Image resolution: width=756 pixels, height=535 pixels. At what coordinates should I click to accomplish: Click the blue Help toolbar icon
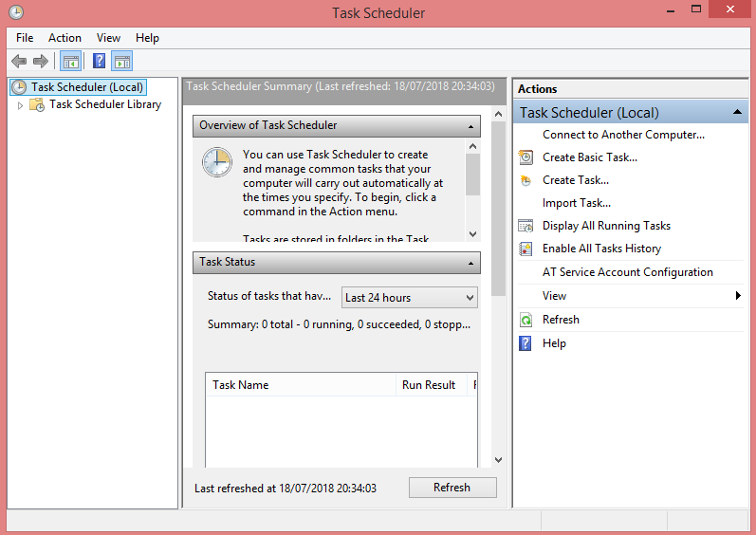99,61
